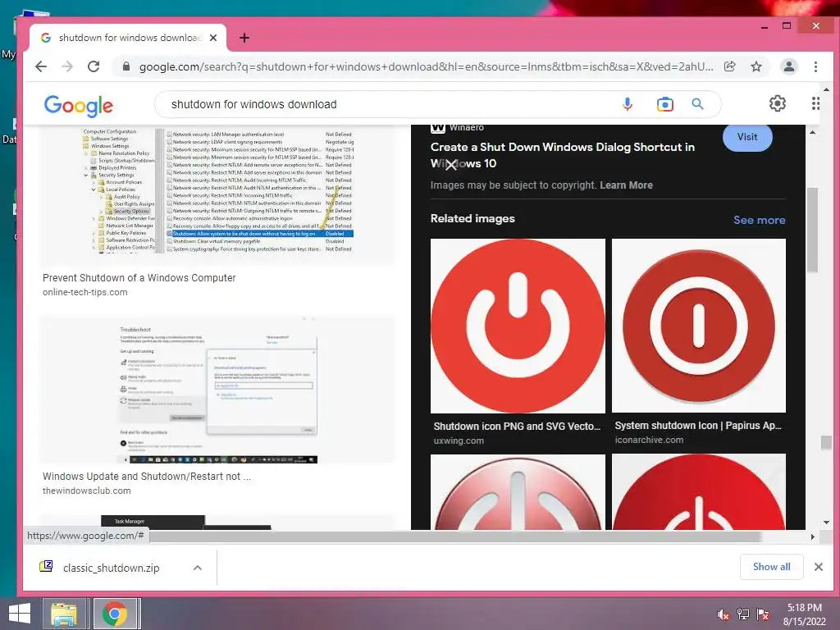Reload the current page
840x630 pixels.
(94, 66)
